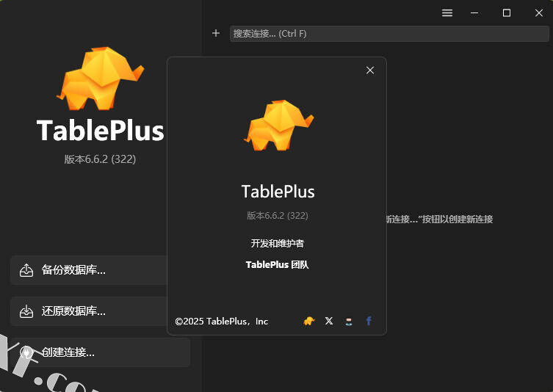The image size is (553, 392).
Task: Click the large TablePlus heading in sidebar
Action: [x=101, y=131]
